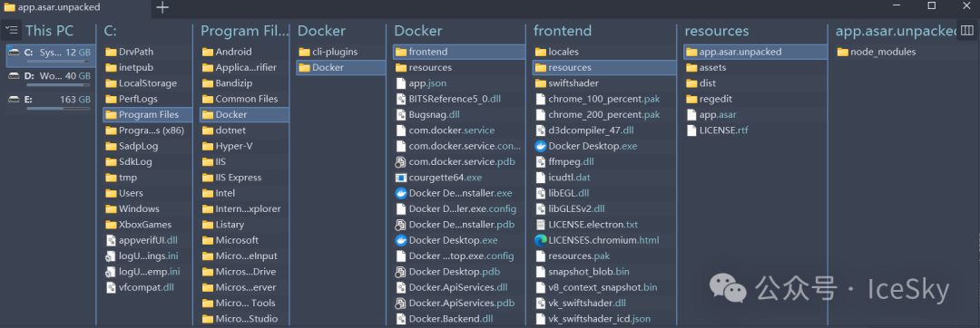Open the Hyper-V folder
Viewport: 980px width, 328px height.
point(244,146)
